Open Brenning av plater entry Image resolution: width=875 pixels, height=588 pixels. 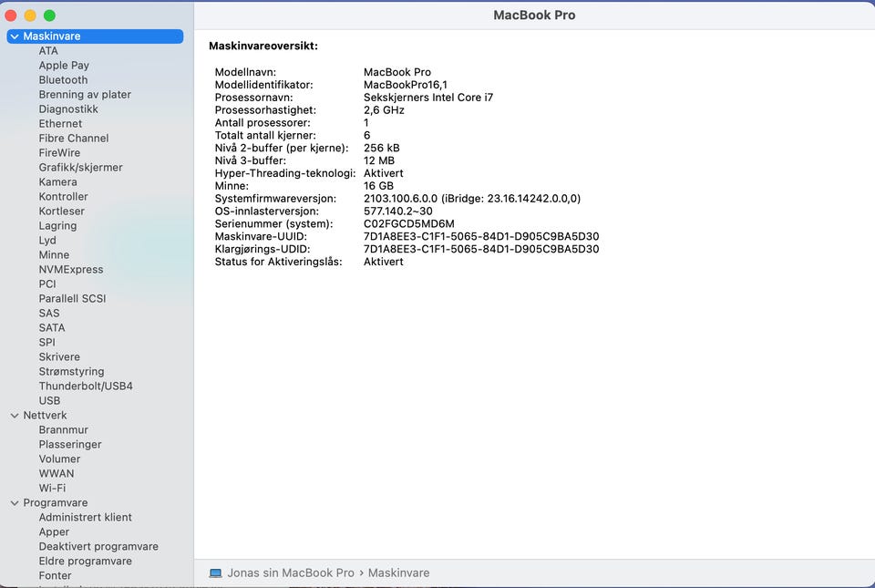85,94
